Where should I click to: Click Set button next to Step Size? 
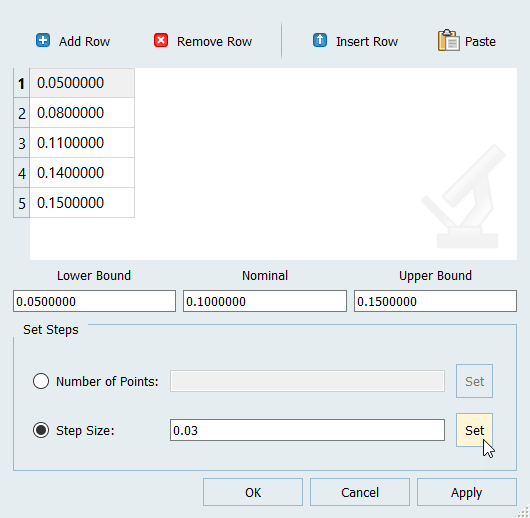(x=474, y=430)
